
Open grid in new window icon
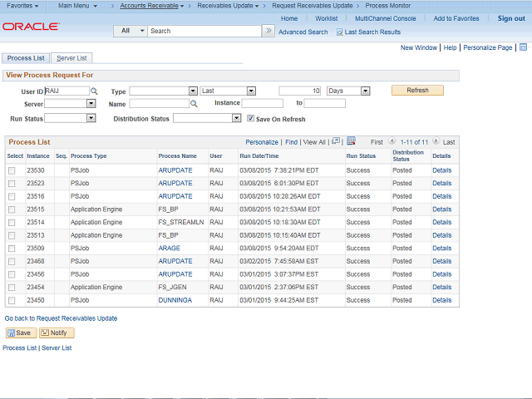[x=336, y=141]
